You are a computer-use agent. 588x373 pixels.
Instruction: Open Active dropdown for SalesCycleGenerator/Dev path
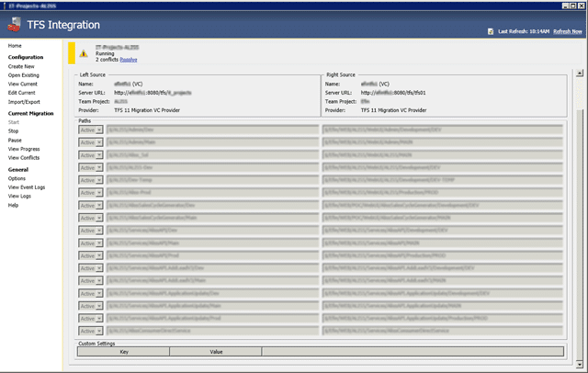point(91,206)
